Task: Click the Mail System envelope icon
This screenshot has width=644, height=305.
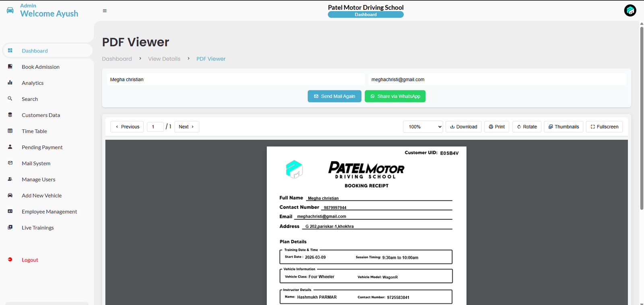Action: pos(10,163)
